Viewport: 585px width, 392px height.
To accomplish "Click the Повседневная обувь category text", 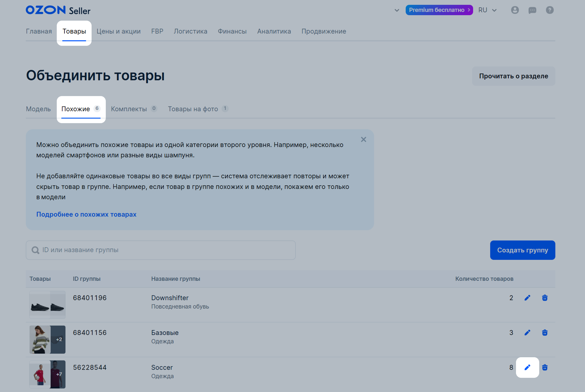I will pyautogui.click(x=180, y=307).
